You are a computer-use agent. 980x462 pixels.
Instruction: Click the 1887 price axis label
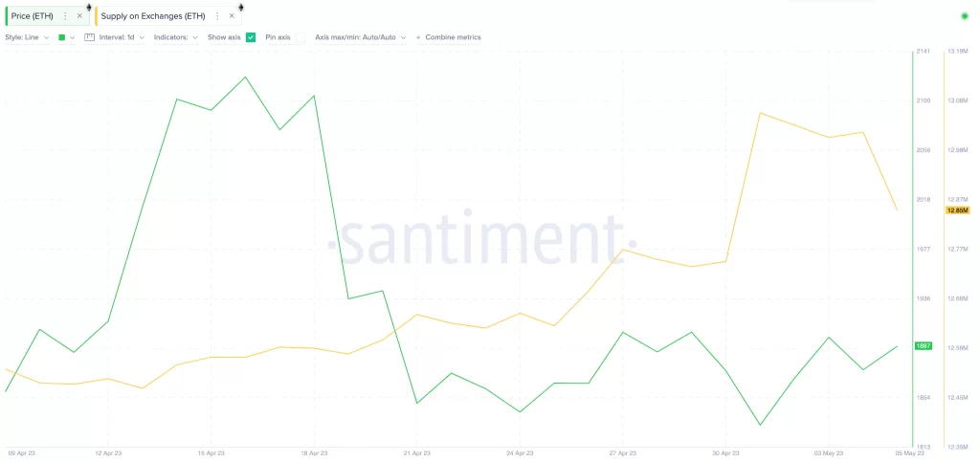pos(924,346)
